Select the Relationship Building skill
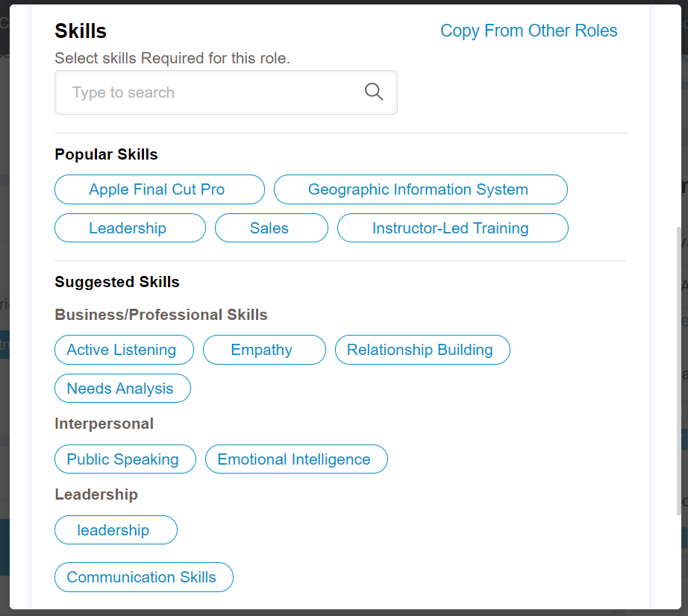 coord(422,349)
